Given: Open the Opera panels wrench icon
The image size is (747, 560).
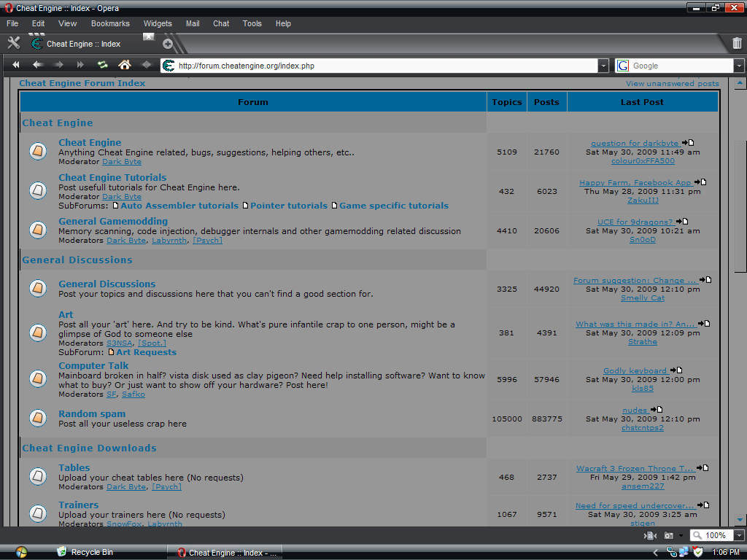Looking at the screenshot, I should 14,43.
